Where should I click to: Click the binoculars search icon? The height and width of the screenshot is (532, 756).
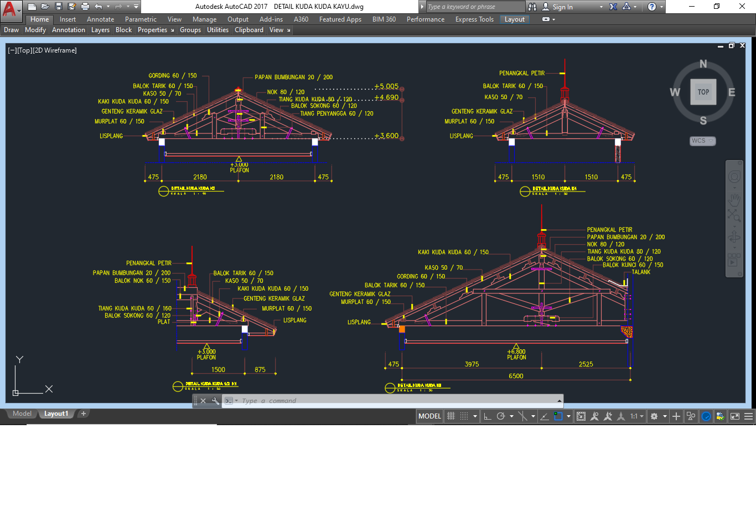(532, 7)
